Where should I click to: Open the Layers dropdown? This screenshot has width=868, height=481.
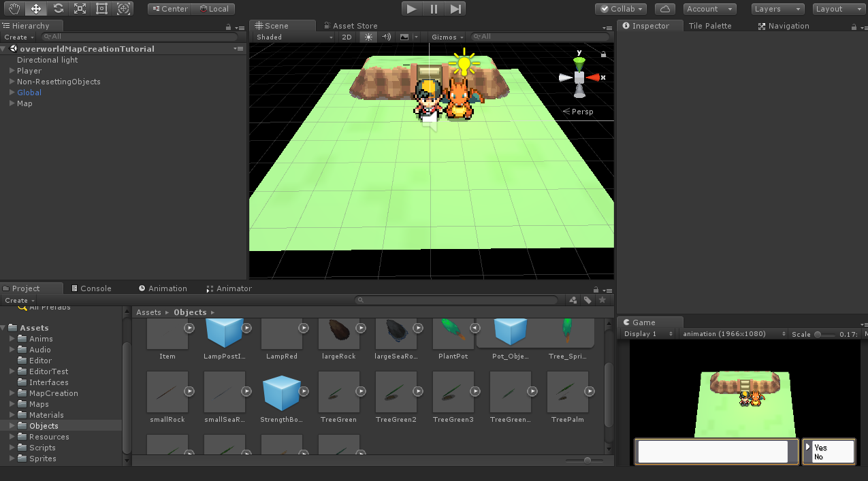pyautogui.click(x=777, y=9)
